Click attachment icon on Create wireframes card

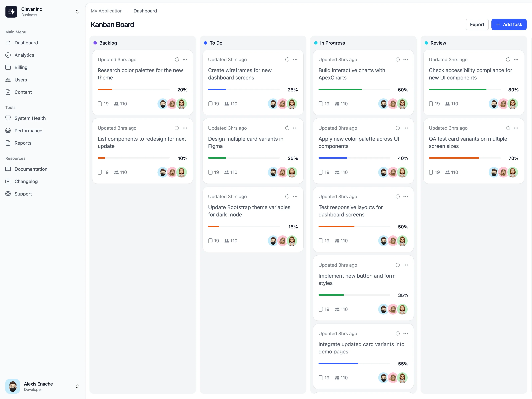(210, 104)
